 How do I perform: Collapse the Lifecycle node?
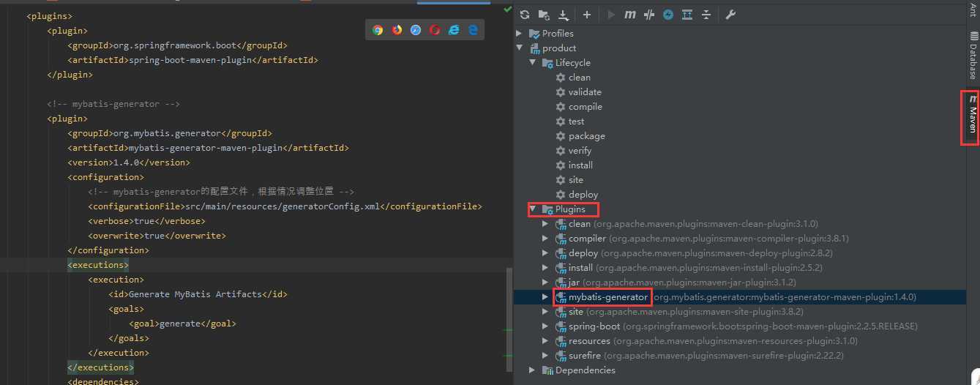(x=532, y=63)
